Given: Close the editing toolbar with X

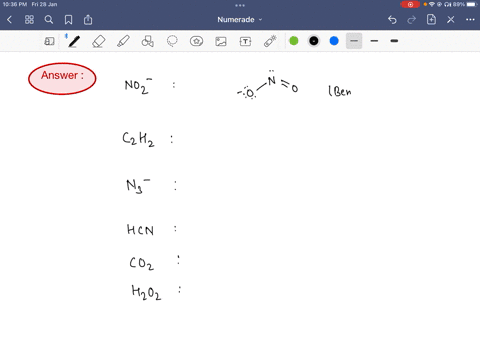Looking at the screenshot, I should pyautogui.click(x=451, y=20).
